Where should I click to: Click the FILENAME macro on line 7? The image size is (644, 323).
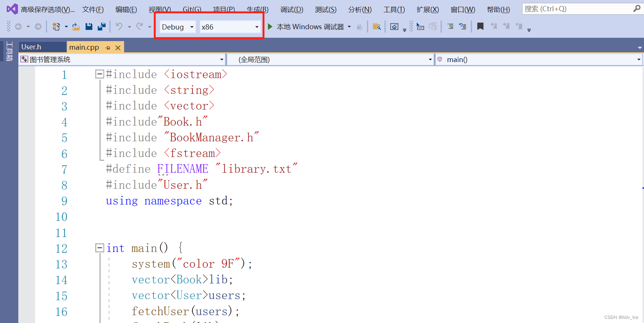tap(182, 169)
